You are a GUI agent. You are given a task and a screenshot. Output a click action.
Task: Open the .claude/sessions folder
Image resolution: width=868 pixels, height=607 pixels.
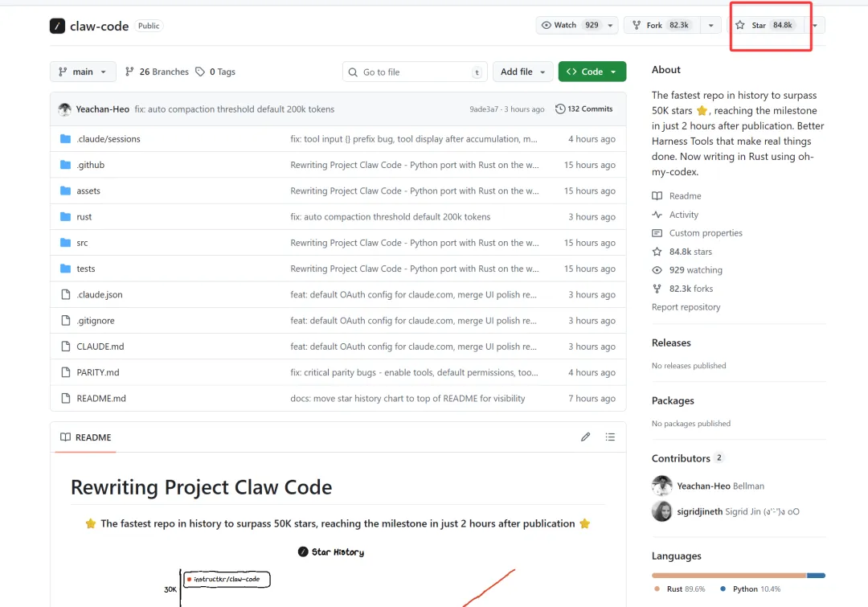click(108, 139)
